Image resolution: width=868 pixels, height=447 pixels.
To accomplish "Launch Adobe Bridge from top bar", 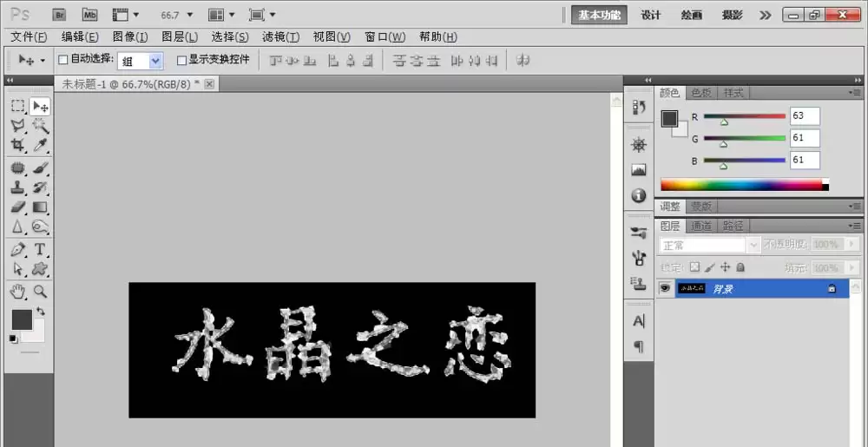I will click(59, 15).
